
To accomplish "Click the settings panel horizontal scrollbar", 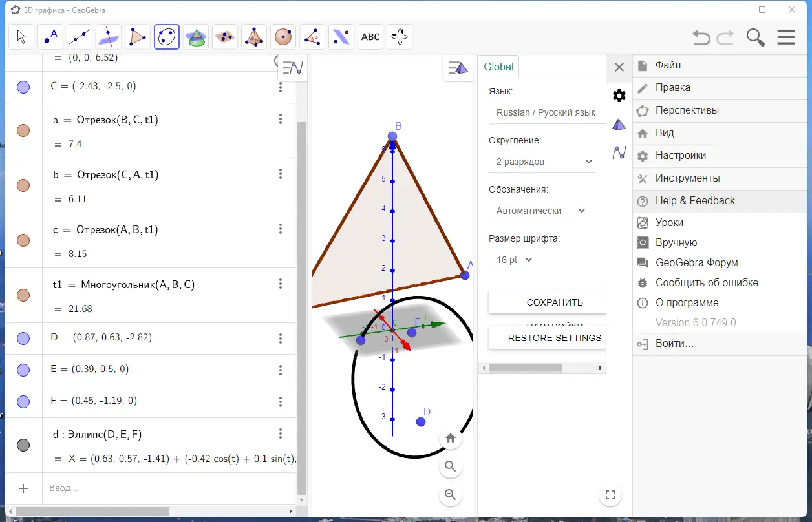I will pos(526,368).
